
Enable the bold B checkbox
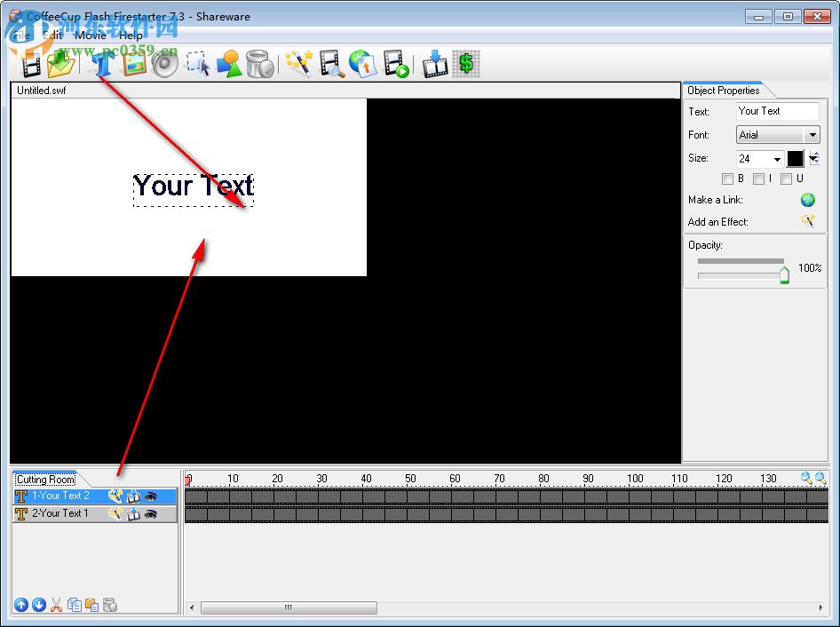pos(727,179)
